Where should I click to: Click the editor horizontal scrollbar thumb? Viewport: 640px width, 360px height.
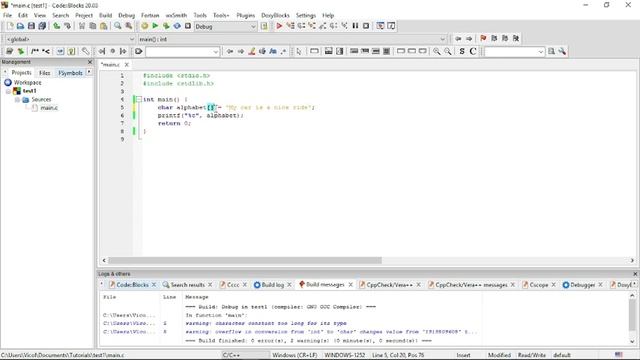(x=245, y=260)
